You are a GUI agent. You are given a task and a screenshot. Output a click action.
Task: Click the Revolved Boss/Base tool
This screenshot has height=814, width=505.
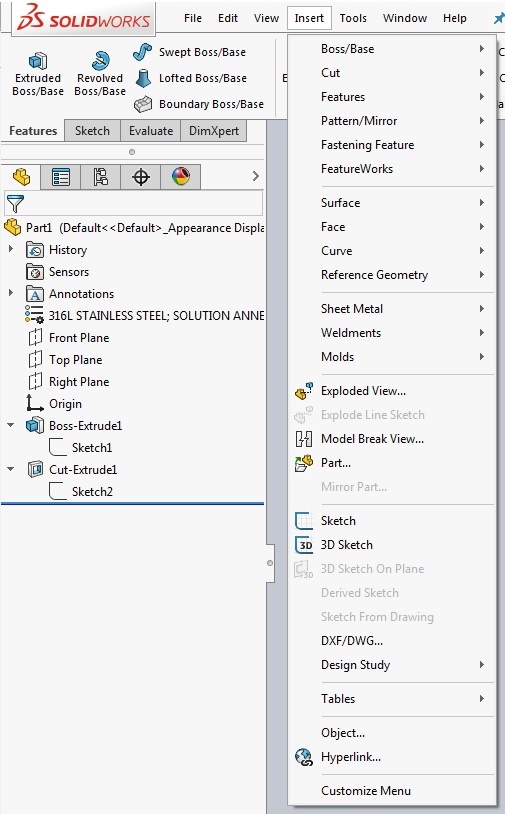[x=100, y=74]
